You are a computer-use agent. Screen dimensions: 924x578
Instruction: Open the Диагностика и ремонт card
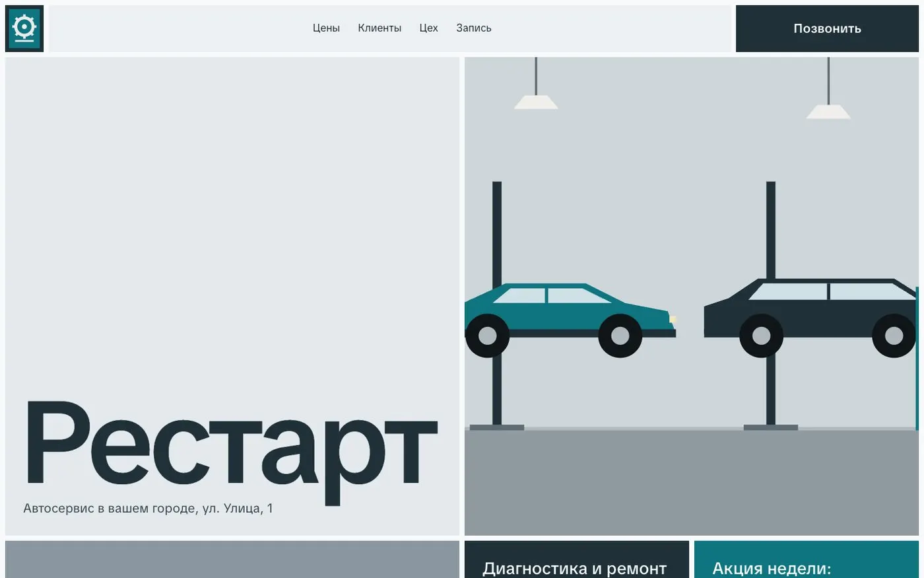pyautogui.click(x=576, y=560)
